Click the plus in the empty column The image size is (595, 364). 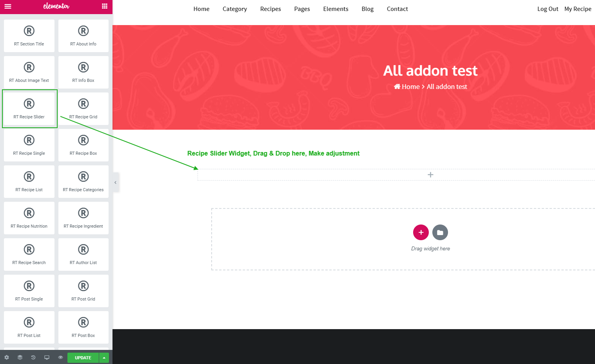(x=430, y=175)
